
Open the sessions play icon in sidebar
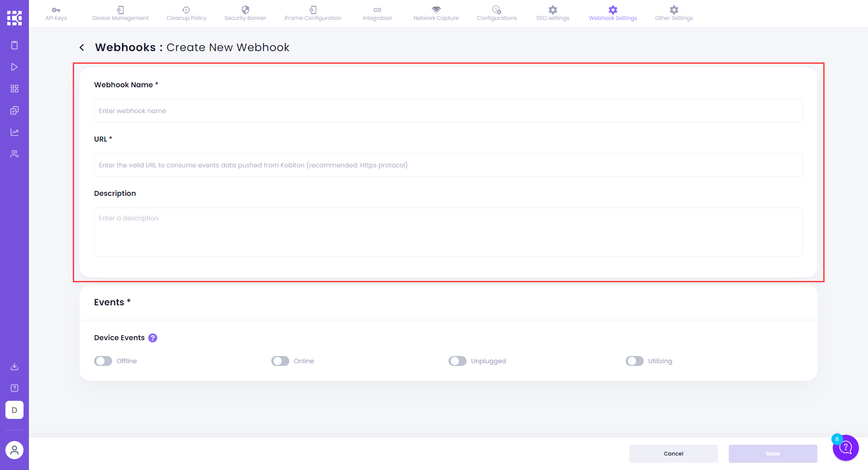(x=14, y=67)
